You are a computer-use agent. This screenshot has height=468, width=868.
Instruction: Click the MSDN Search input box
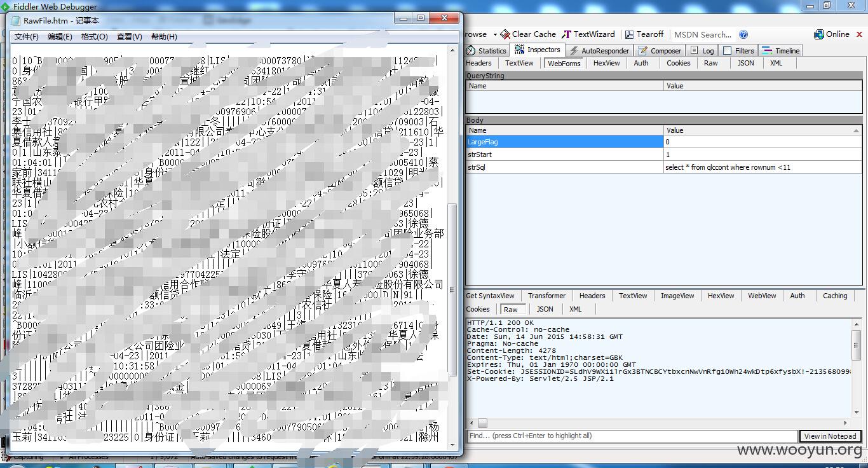[x=703, y=35]
